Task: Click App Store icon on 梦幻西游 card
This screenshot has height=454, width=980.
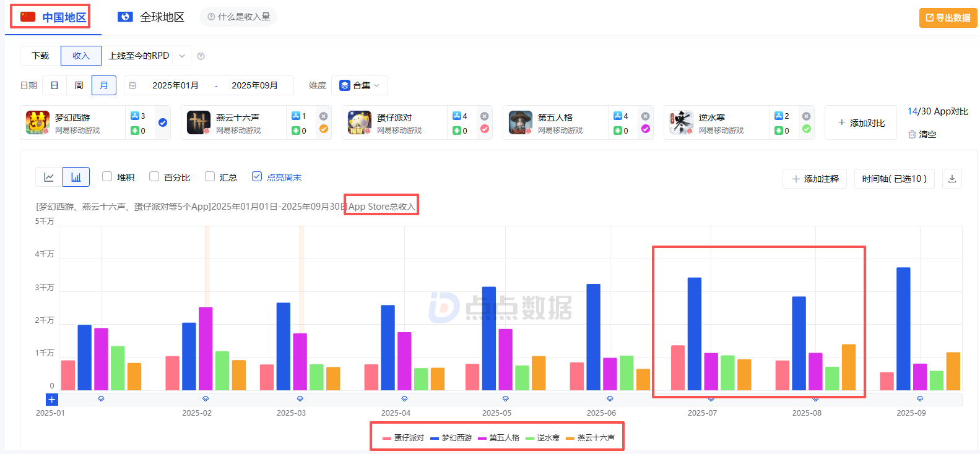Action: click(x=135, y=116)
